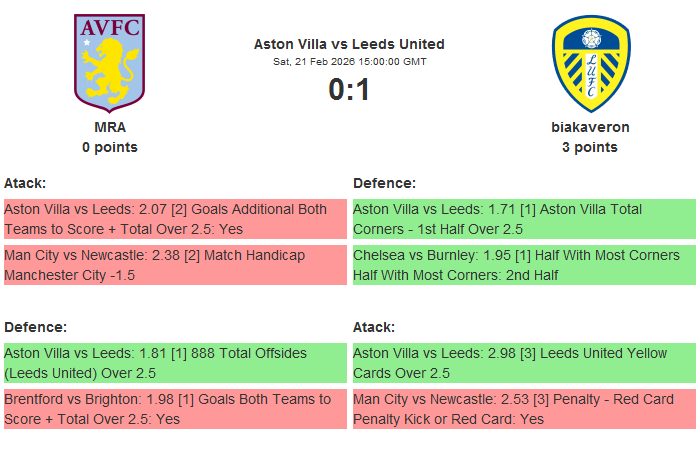Click the Leeds United LUFC crest
The height and width of the screenshot is (460, 700).
(x=590, y=62)
